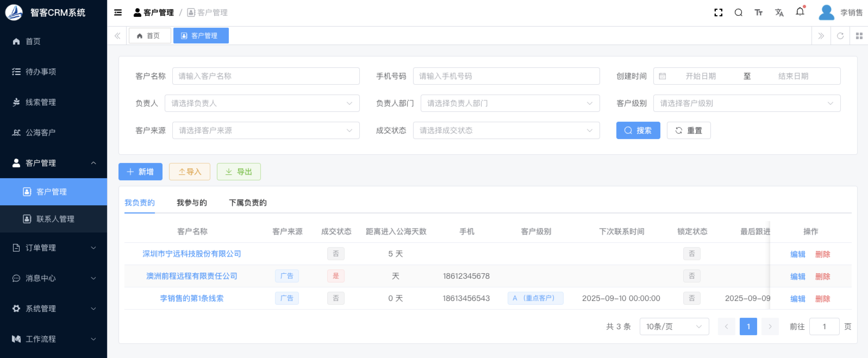Click the 客户名称 input field

(x=265, y=76)
